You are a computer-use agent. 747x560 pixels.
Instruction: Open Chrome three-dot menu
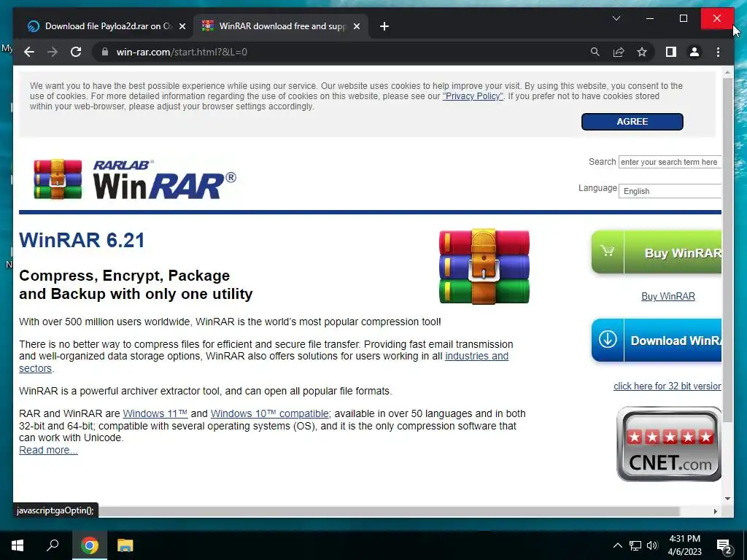coord(718,52)
